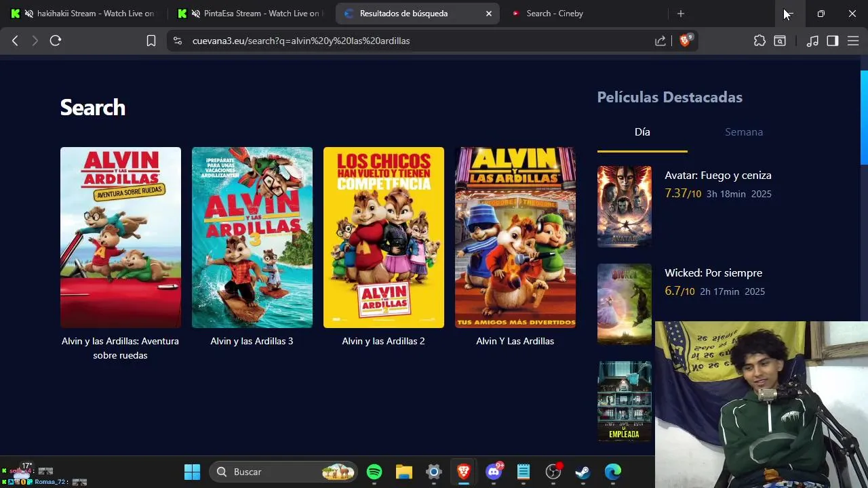Viewport: 868px width, 488px height.
Task: Click the Alvin Y Las Ardillas title text
Action: pos(515,341)
